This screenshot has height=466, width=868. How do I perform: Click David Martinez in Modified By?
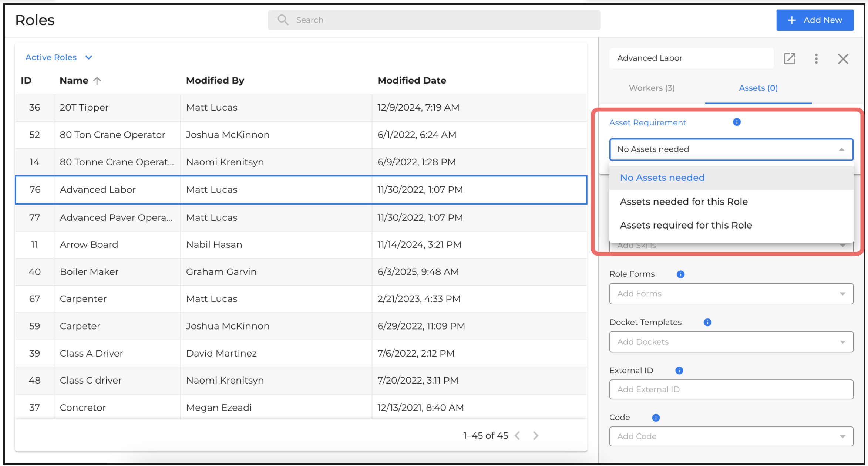(221, 353)
